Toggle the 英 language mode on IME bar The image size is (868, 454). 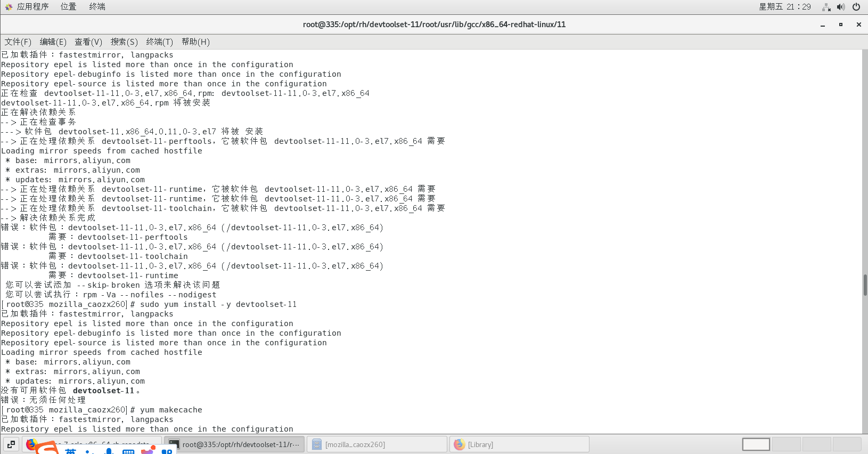pyautogui.click(x=70, y=451)
